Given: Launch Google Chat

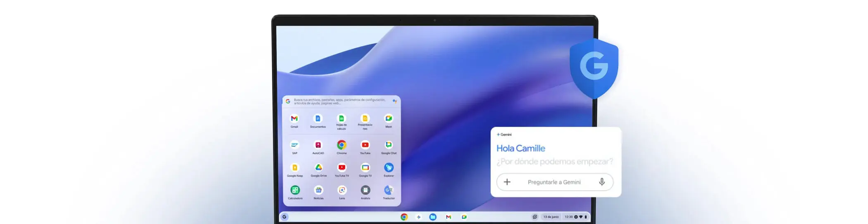Looking at the screenshot, I should (x=389, y=145).
